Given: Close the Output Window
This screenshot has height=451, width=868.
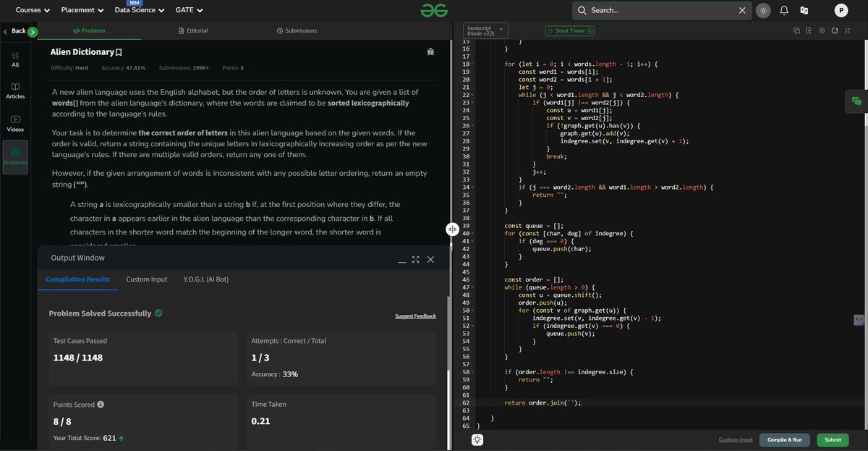Looking at the screenshot, I should tap(430, 259).
